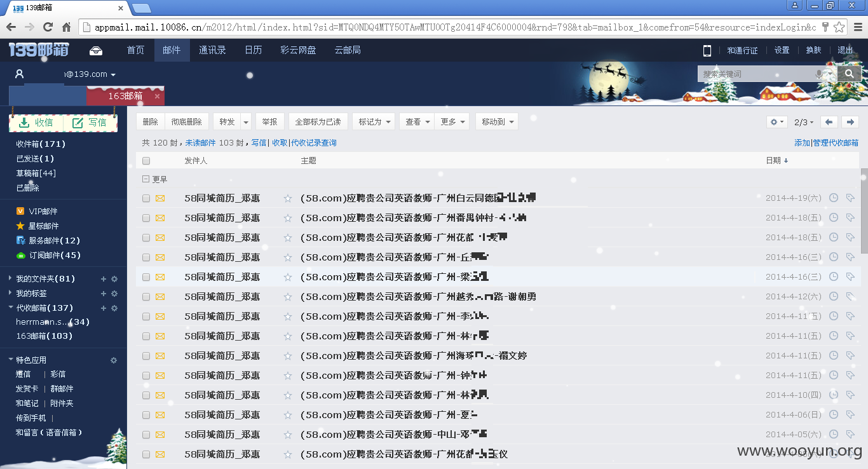Star the 谢朝勇 email
This screenshot has height=469, width=868.
click(x=288, y=297)
